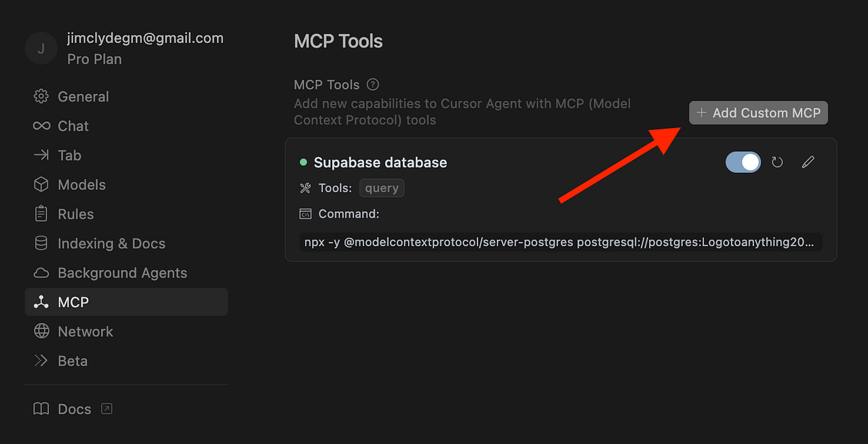The height and width of the screenshot is (444, 868).
Task: Click the npx command text field
Action: pyautogui.click(x=560, y=242)
